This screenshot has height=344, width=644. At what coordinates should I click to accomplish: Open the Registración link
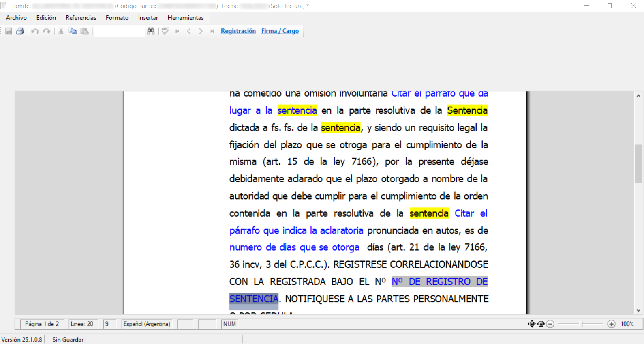pos(238,31)
